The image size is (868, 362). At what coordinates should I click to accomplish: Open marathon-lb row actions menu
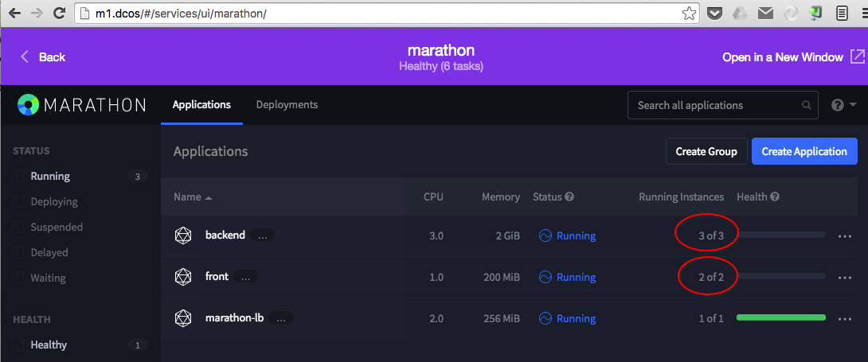click(845, 319)
